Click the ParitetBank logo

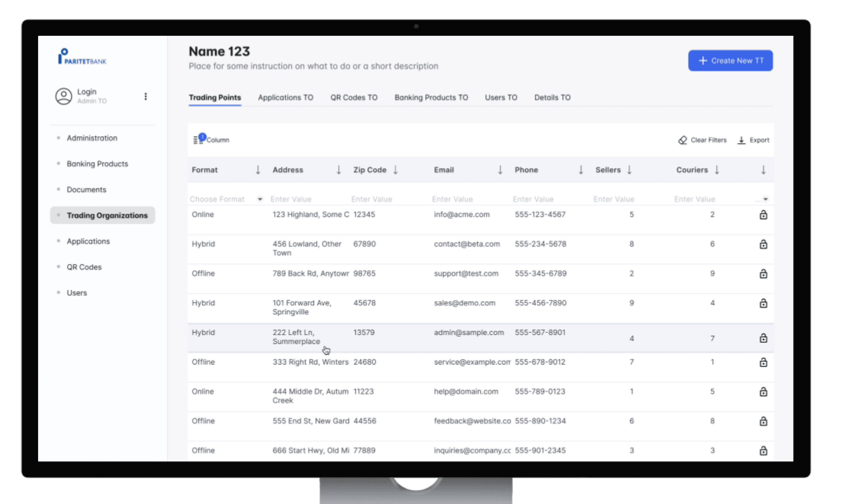pos(82,56)
